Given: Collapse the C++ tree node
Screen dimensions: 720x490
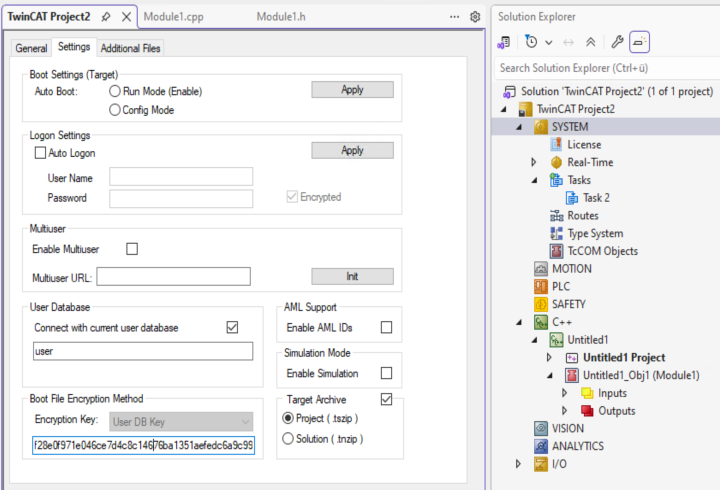Looking at the screenshot, I should coord(519,322).
